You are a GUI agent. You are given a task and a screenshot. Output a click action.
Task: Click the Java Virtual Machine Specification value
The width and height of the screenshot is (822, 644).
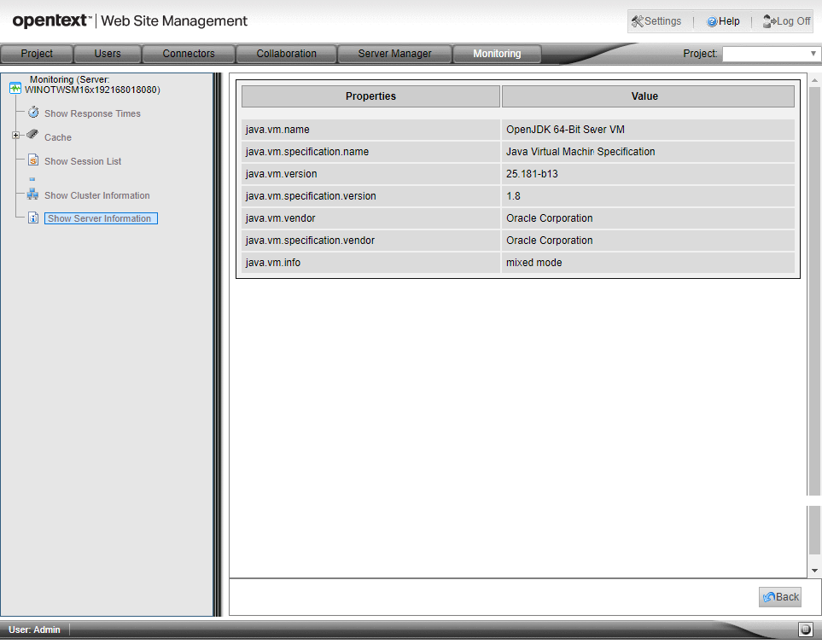648,152
